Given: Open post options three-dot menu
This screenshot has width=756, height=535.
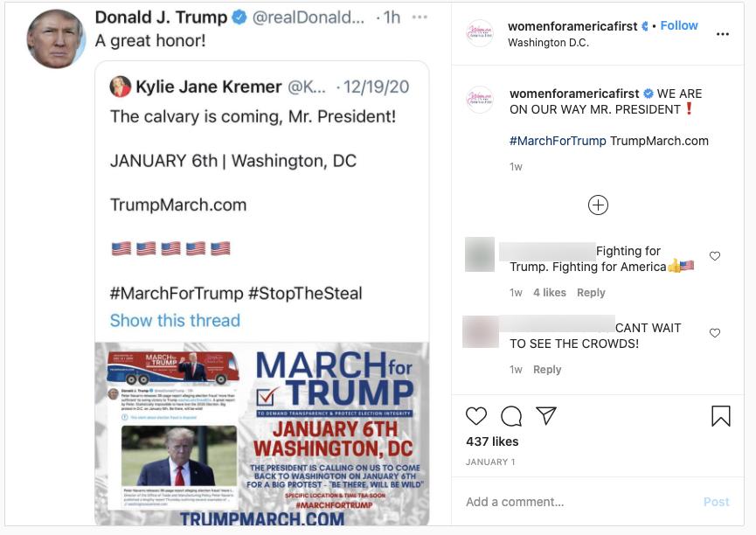Looking at the screenshot, I should tap(722, 34).
